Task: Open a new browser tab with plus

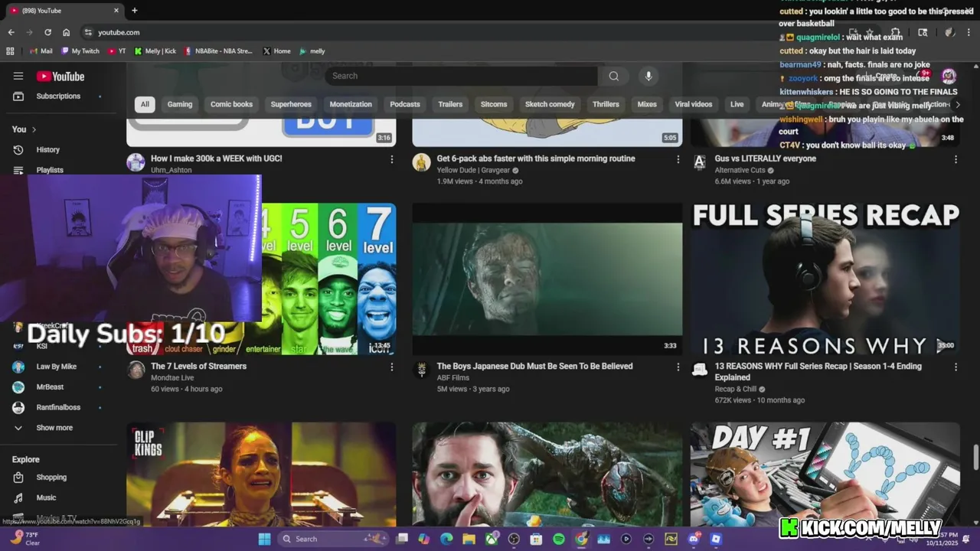Action: pos(135,11)
